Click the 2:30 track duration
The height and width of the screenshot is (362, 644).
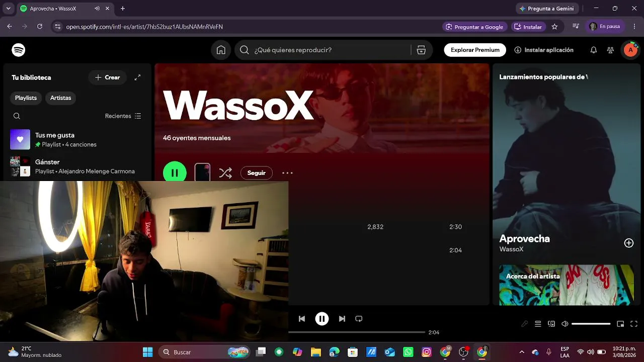(x=455, y=227)
